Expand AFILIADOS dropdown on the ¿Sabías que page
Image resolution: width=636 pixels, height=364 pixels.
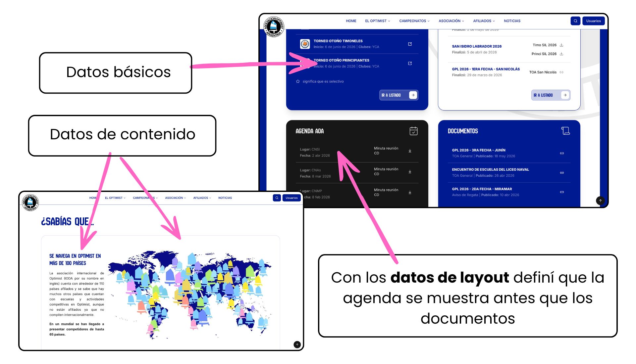202,198
